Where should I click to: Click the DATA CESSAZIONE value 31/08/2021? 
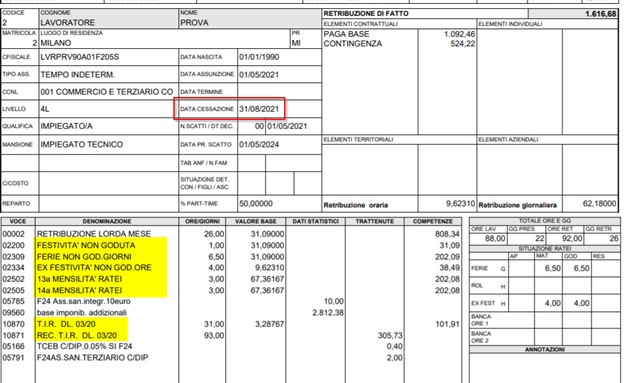259,109
